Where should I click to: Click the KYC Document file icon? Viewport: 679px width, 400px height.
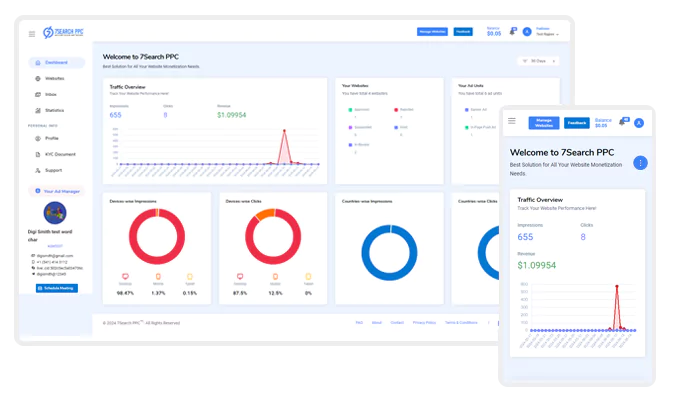(x=38, y=155)
